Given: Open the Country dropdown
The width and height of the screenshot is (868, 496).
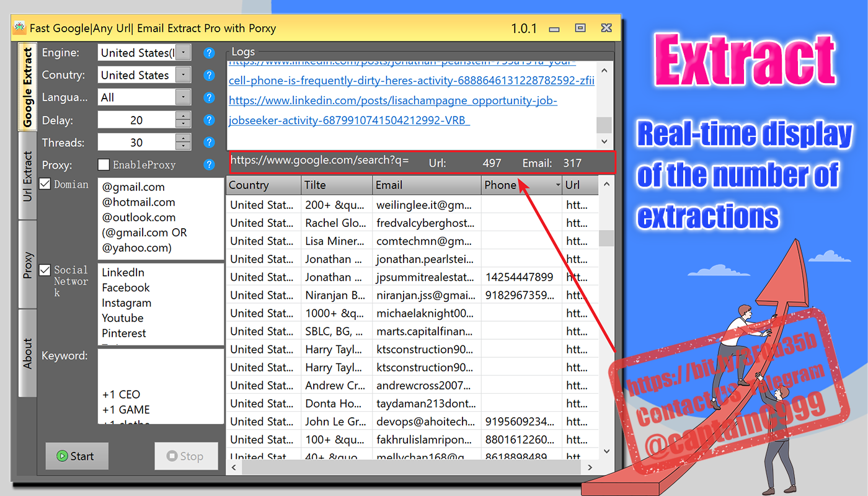Looking at the screenshot, I should (183, 75).
